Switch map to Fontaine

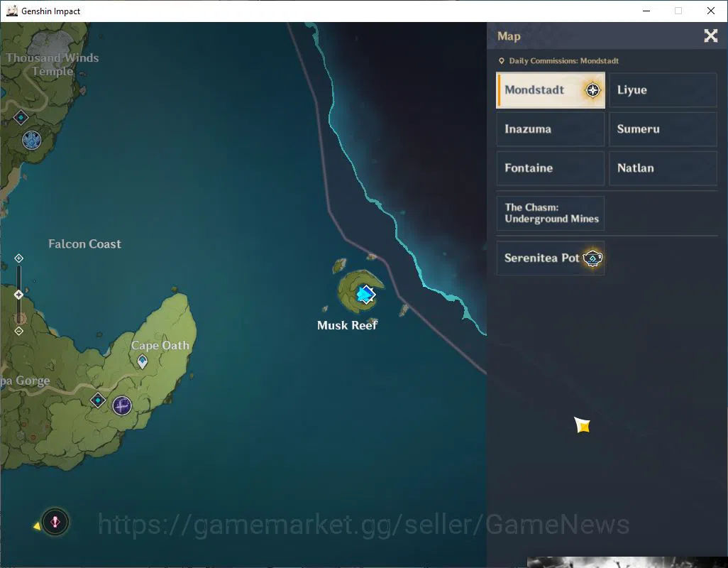(x=551, y=168)
